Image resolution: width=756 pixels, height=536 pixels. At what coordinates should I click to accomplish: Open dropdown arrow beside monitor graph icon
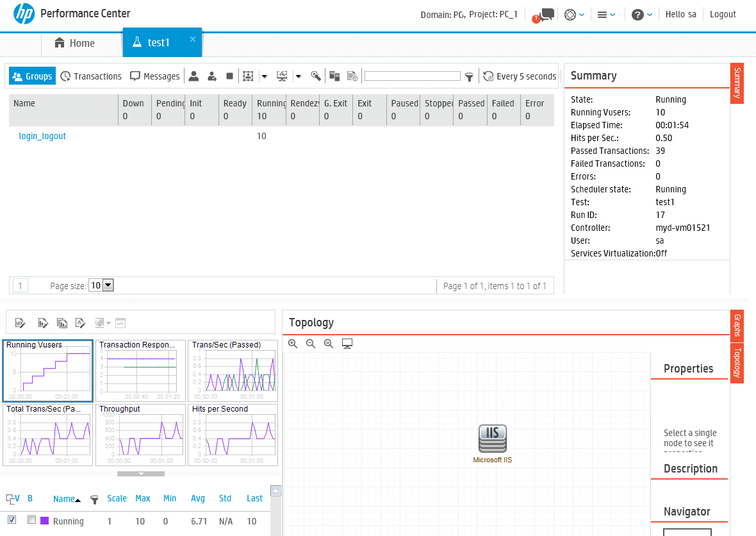pyautogui.click(x=299, y=76)
